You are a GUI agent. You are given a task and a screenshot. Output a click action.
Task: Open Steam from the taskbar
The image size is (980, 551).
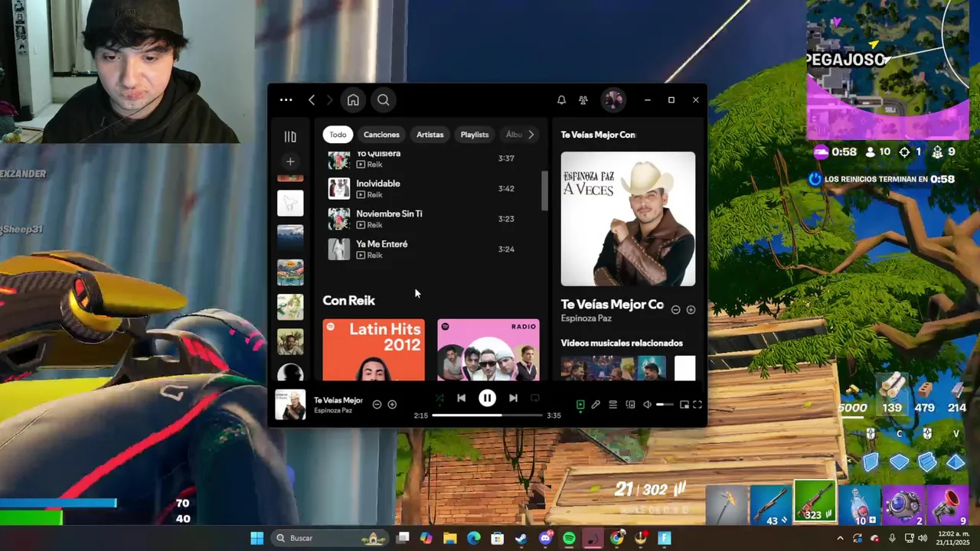click(521, 538)
